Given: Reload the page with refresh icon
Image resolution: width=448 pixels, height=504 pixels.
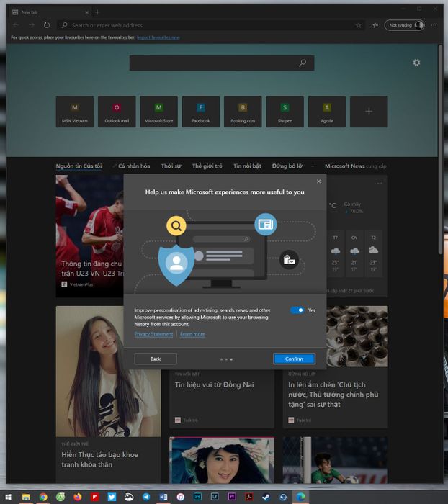Looking at the screenshot, I should pyautogui.click(x=47, y=25).
